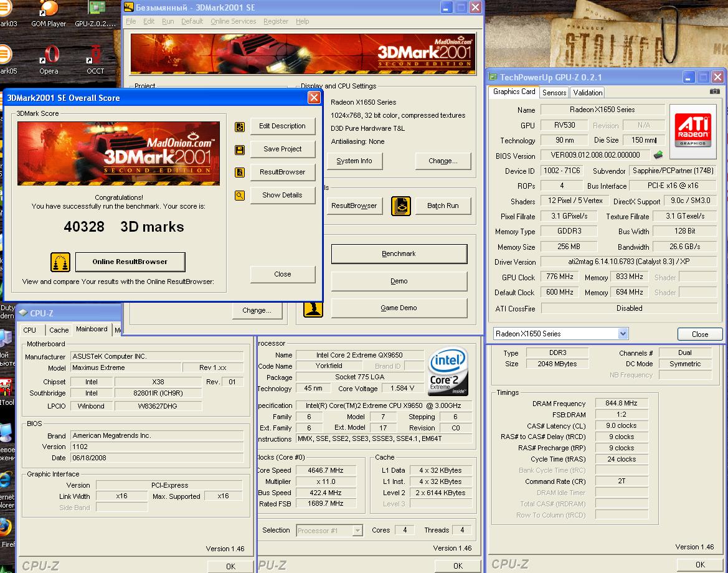Screen dimensions: 728x573
Task: Click the Show Details button
Action: (282, 195)
